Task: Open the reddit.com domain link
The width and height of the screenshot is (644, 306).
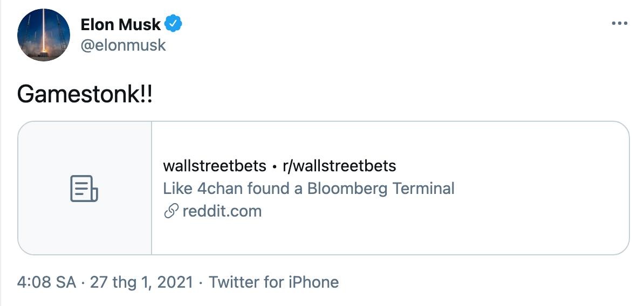Action: point(222,211)
